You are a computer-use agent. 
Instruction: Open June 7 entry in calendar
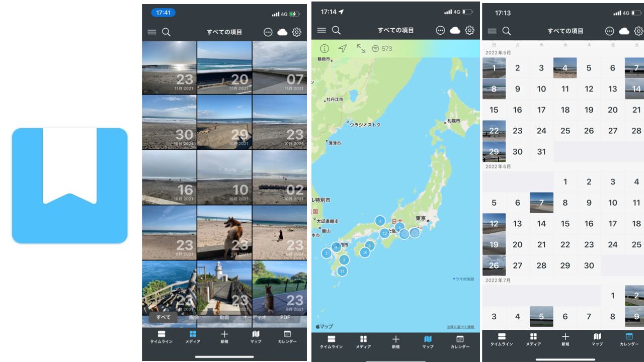541,203
